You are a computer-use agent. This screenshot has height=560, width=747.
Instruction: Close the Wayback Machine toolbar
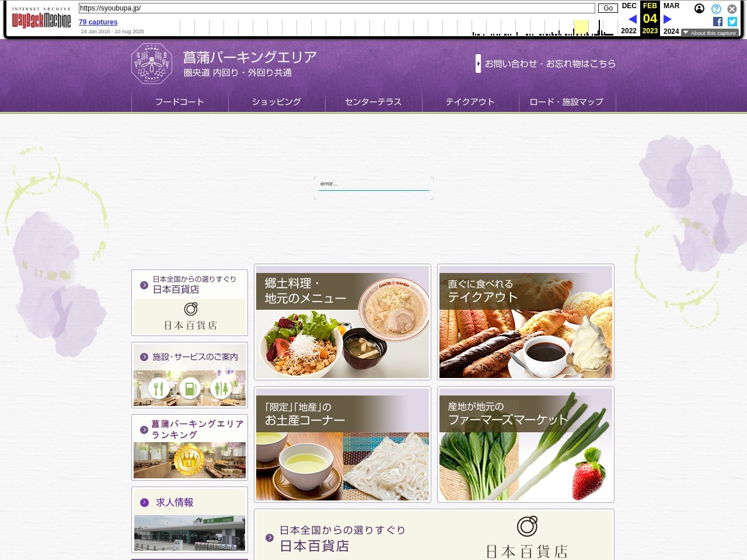click(732, 9)
